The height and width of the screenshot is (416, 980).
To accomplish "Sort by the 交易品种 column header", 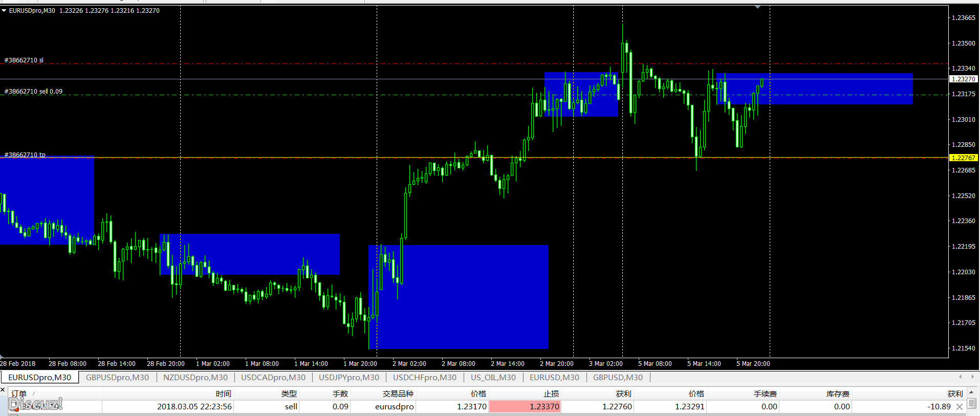I will pyautogui.click(x=383, y=393).
